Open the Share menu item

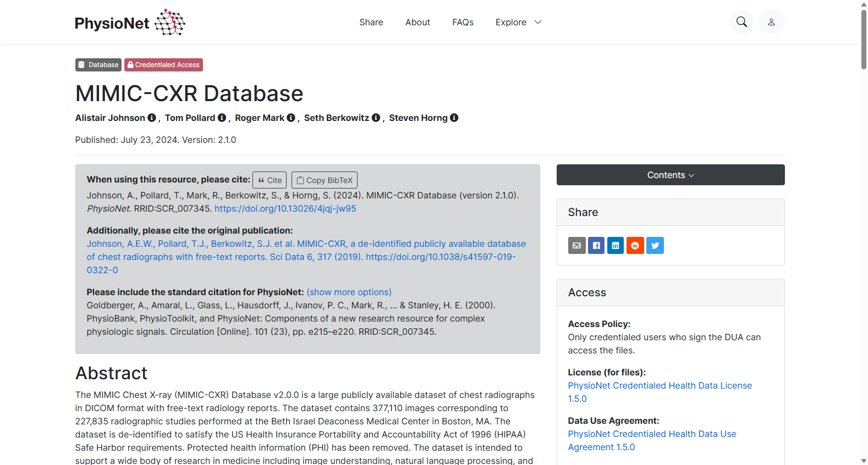pyautogui.click(x=371, y=22)
